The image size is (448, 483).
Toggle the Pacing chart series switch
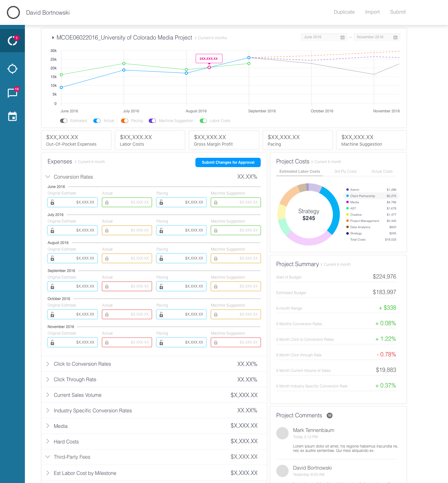click(124, 121)
